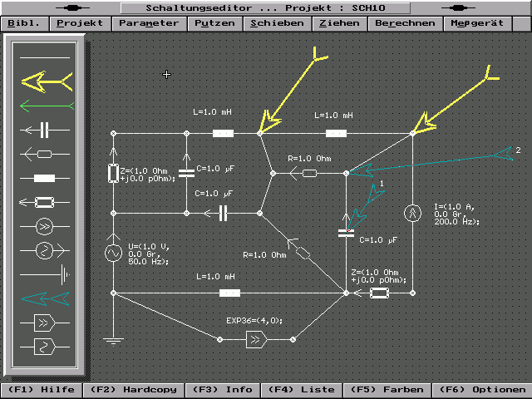Select the impedance double-box symbol in palette

click(45, 201)
